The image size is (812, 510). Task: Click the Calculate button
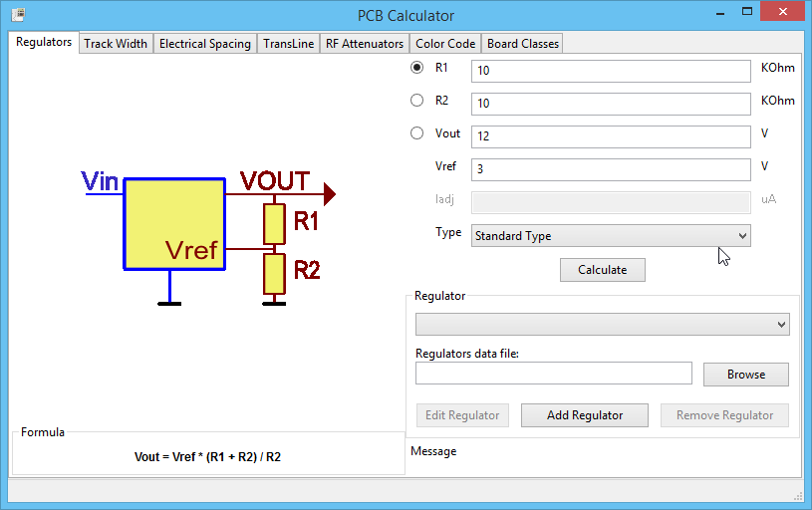(602, 270)
